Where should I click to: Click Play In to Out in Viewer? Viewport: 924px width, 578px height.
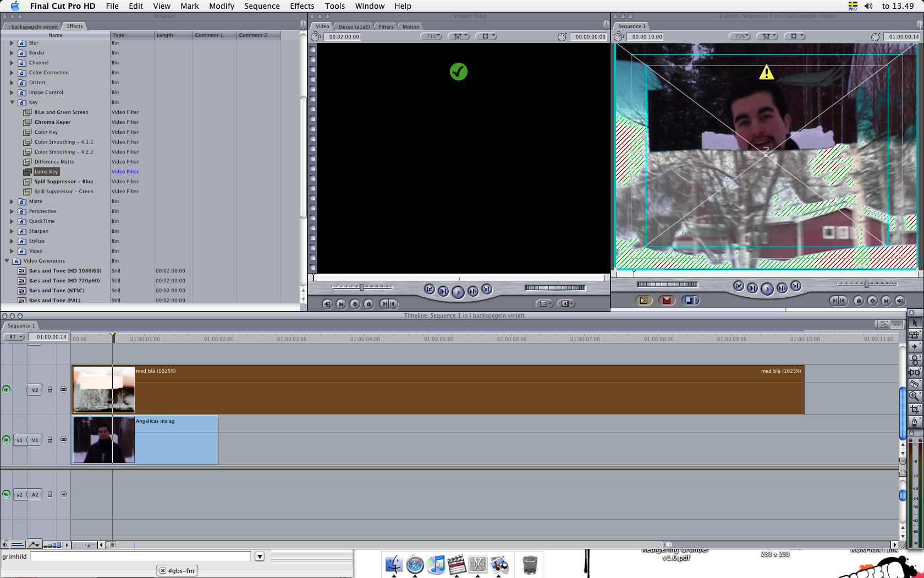(x=443, y=291)
